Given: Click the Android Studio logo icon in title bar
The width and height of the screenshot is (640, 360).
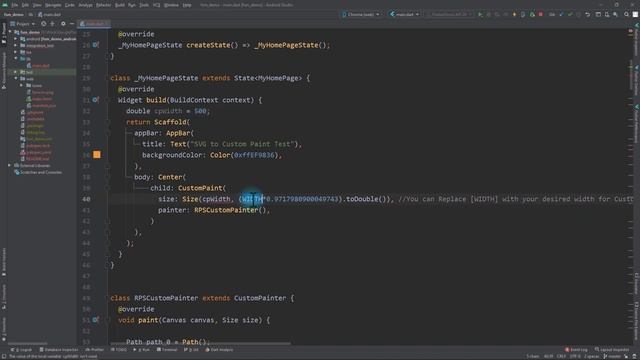Looking at the screenshot, I should pyautogui.click(x=5, y=5).
